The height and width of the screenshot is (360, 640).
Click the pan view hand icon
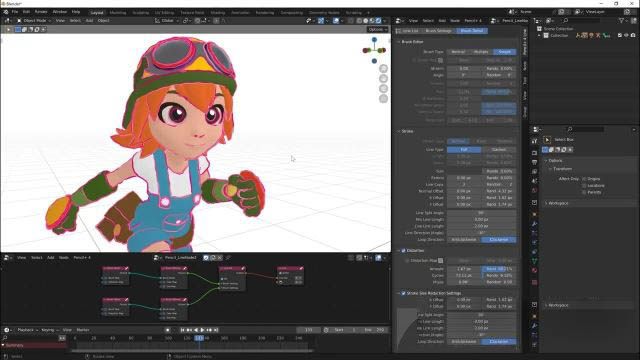point(383,78)
